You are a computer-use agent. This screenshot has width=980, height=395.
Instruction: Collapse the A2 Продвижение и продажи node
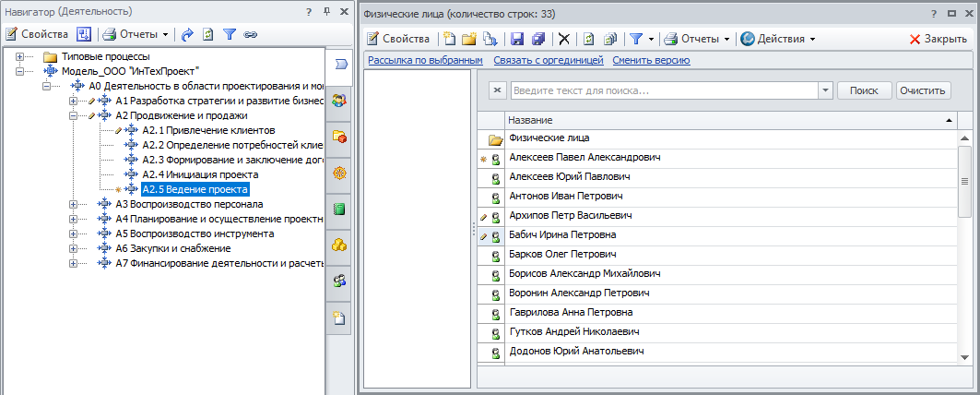[x=74, y=116]
